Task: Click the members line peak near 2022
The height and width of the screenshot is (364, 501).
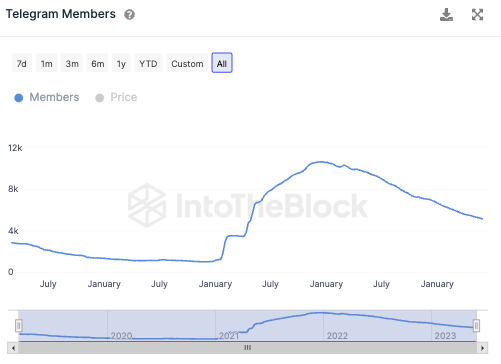Action: 320,162
